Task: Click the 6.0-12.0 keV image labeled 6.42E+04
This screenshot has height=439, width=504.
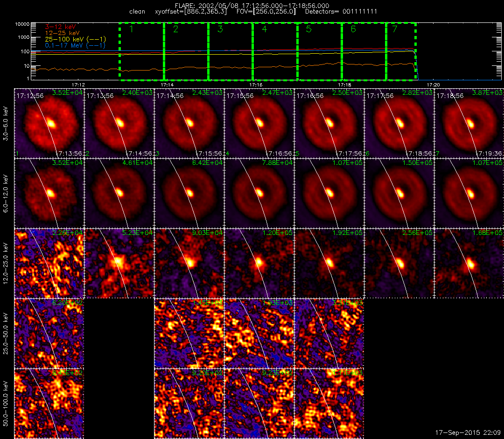Action: [189, 193]
